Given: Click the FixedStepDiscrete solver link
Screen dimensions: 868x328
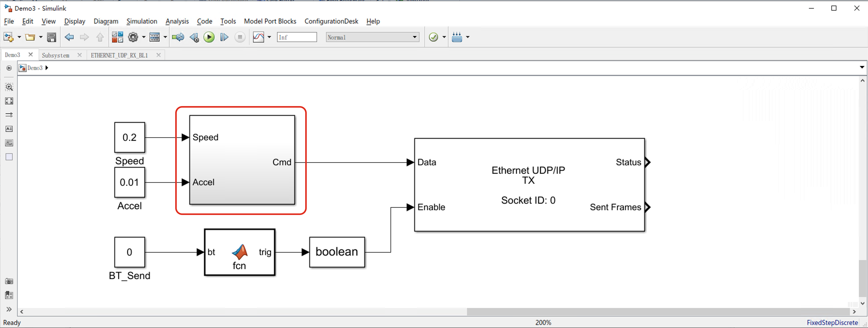Looking at the screenshot, I should (x=832, y=323).
